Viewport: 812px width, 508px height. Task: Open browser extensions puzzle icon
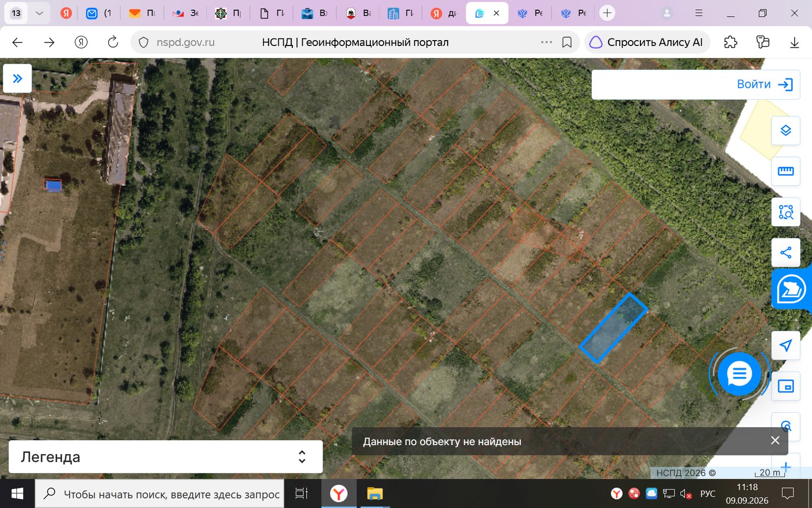coord(730,42)
